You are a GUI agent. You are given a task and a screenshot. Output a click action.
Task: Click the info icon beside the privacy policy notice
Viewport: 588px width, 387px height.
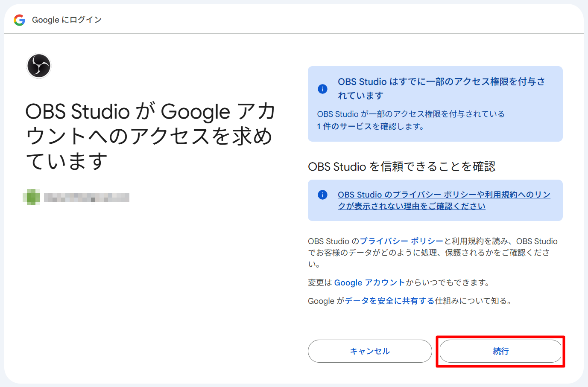(x=322, y=195)
